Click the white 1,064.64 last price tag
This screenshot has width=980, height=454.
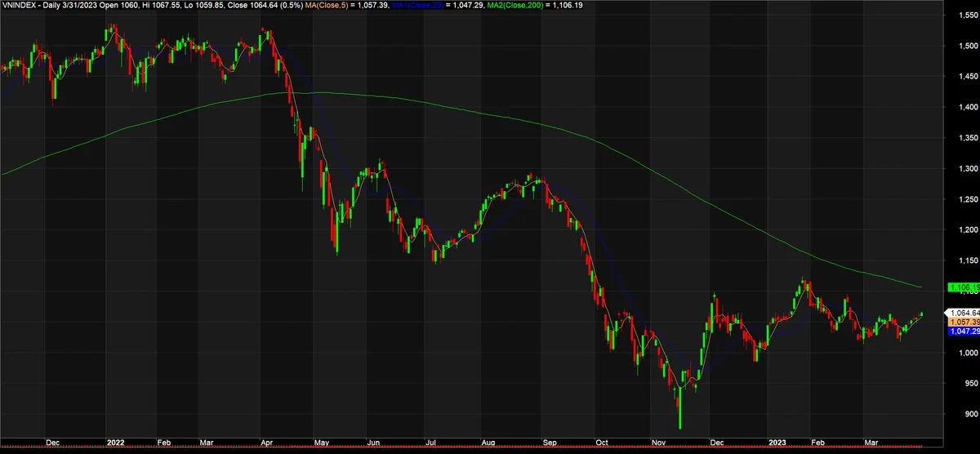961,313
